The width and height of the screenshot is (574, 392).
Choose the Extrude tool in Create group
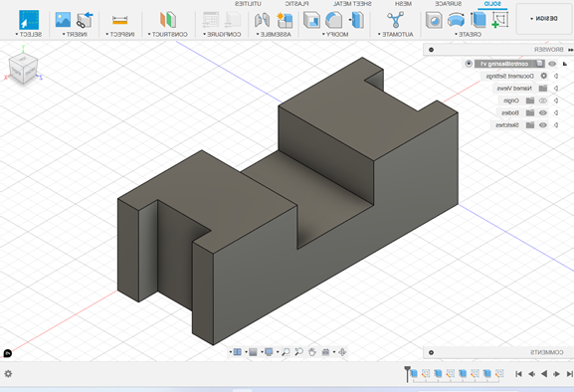pos(478,19)
